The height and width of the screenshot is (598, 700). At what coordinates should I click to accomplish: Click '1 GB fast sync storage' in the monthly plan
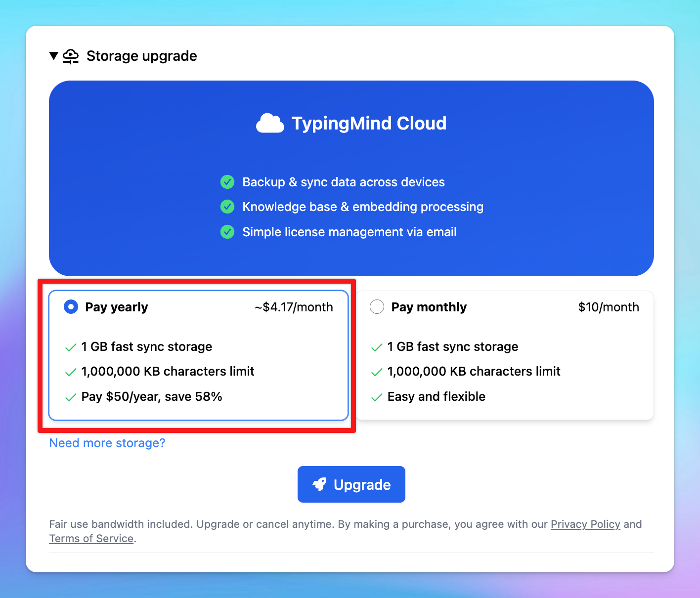tap(453, 346)
